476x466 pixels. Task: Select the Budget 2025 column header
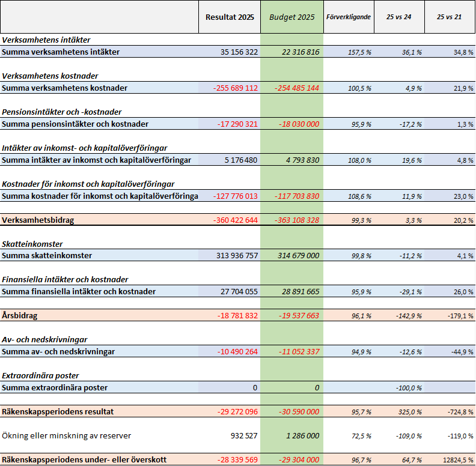291,17
